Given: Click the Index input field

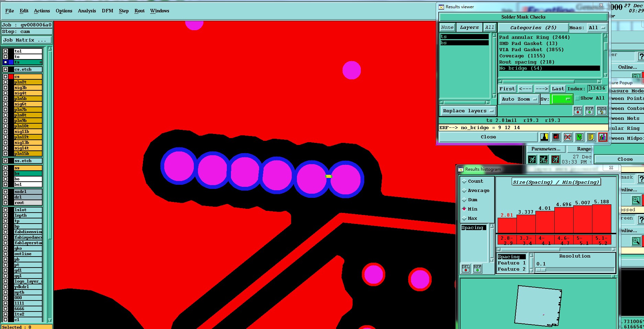Looking at the screenshot, I should (x=597, y=89).
